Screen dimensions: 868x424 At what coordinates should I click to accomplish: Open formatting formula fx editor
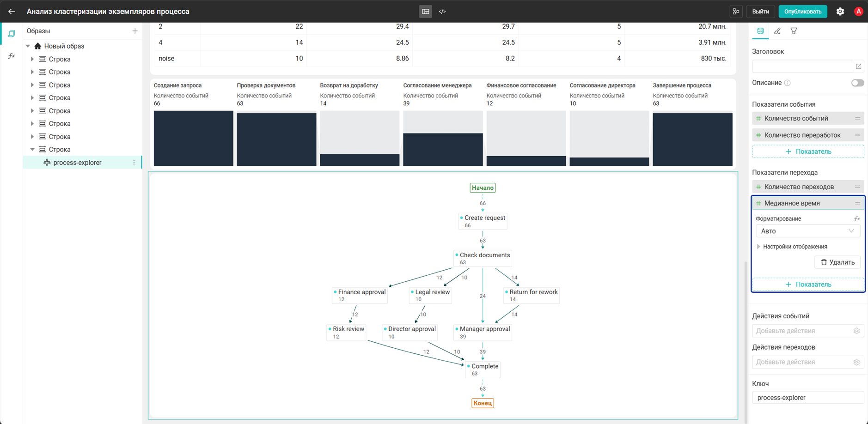(x=856, y=218)
